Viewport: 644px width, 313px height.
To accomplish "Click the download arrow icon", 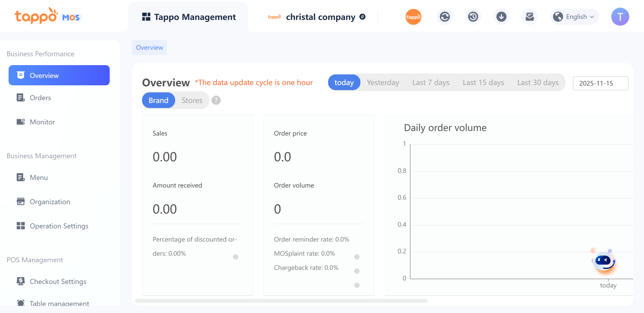I will [x=501, y=17].
